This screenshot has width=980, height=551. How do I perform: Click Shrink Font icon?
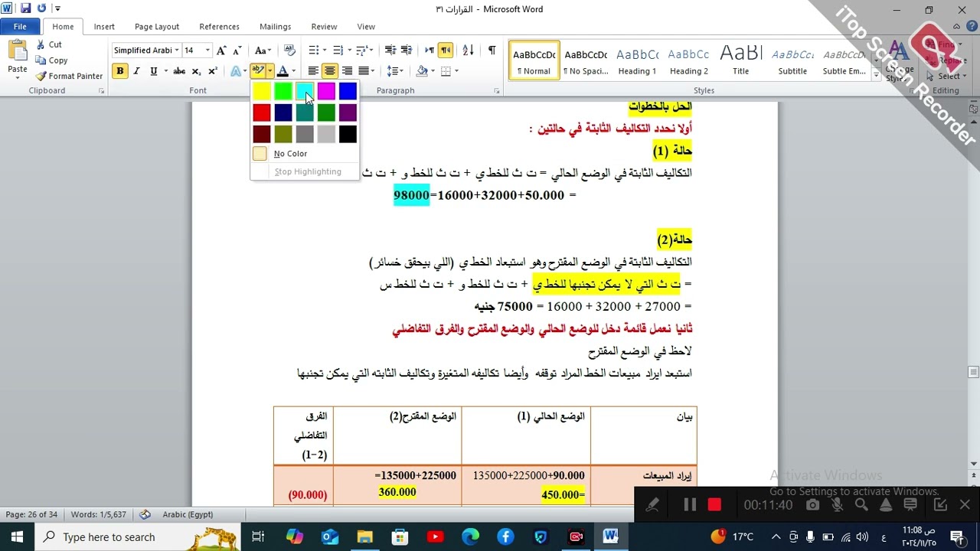tap(237, 51)
